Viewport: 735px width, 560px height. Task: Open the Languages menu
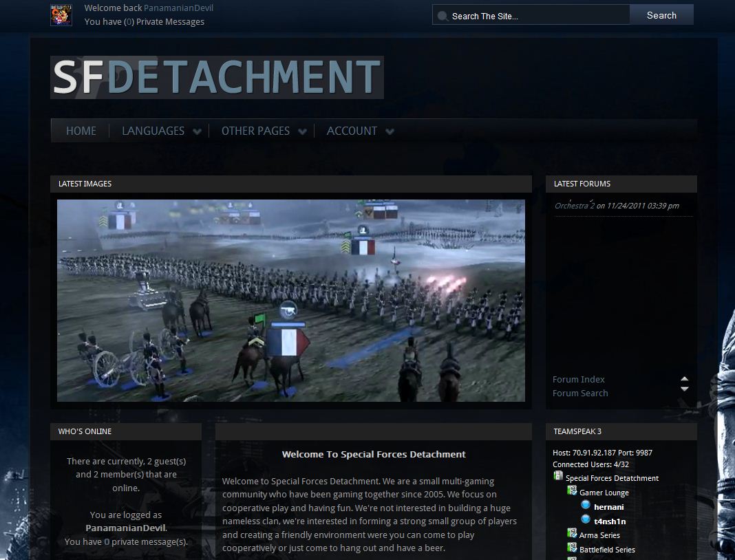point(153,131)
